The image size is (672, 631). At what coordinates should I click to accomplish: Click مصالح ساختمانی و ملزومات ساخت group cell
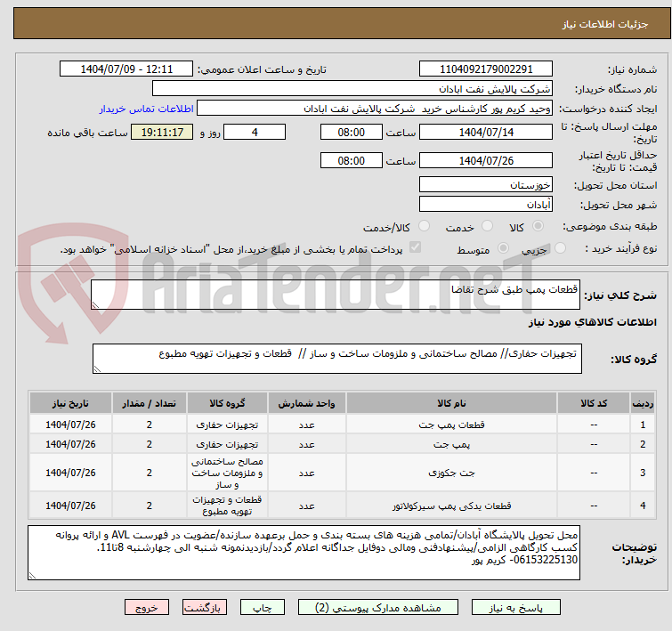[x=227, y=473]
